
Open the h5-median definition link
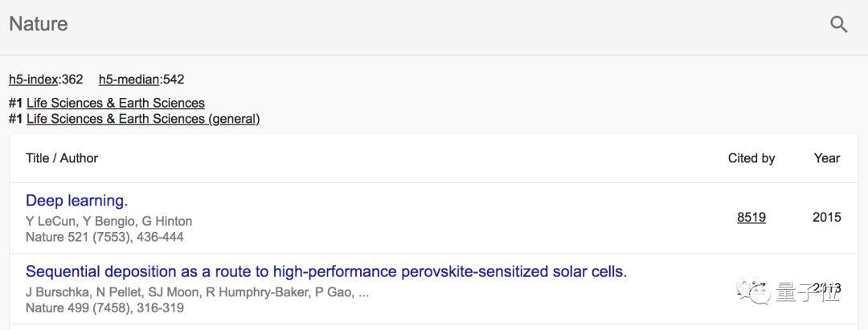coord(129,79)
